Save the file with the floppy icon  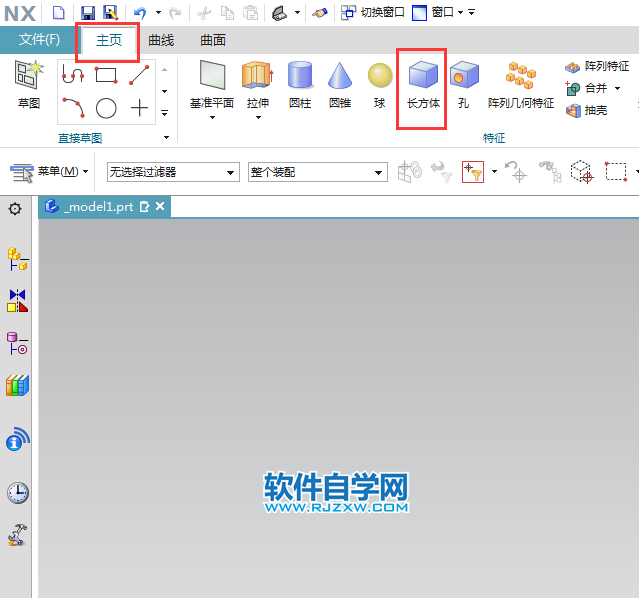click(88, 13)
